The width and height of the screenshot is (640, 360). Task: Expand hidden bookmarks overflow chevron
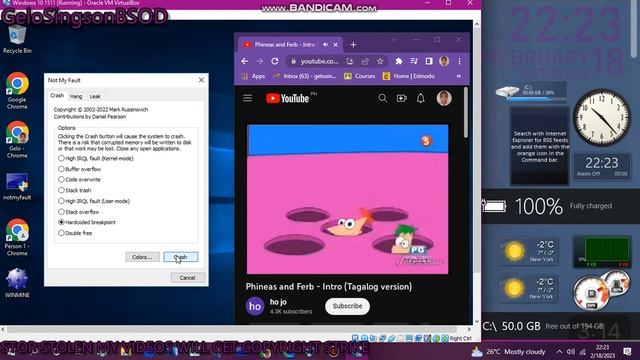(459, 76)
